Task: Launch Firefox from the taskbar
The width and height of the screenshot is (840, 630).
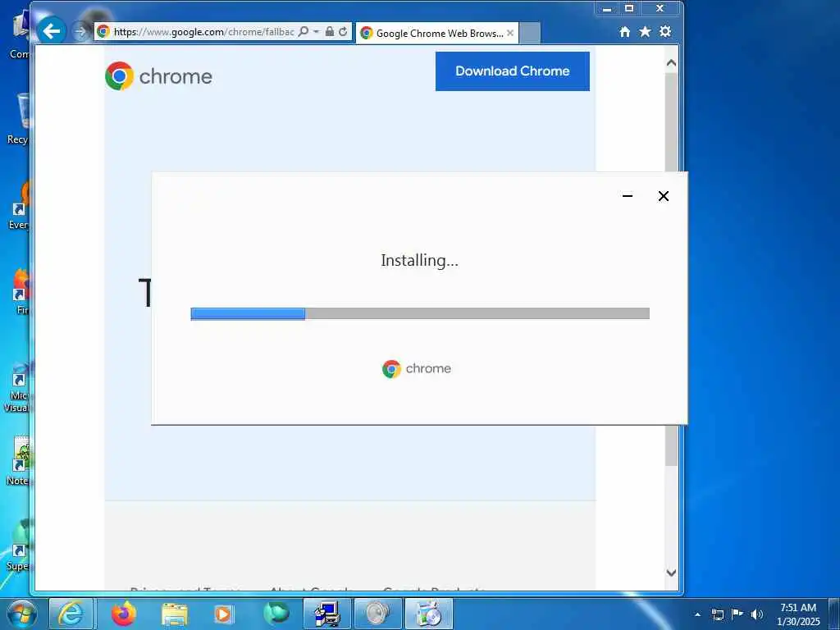Action: click(123, 614)
